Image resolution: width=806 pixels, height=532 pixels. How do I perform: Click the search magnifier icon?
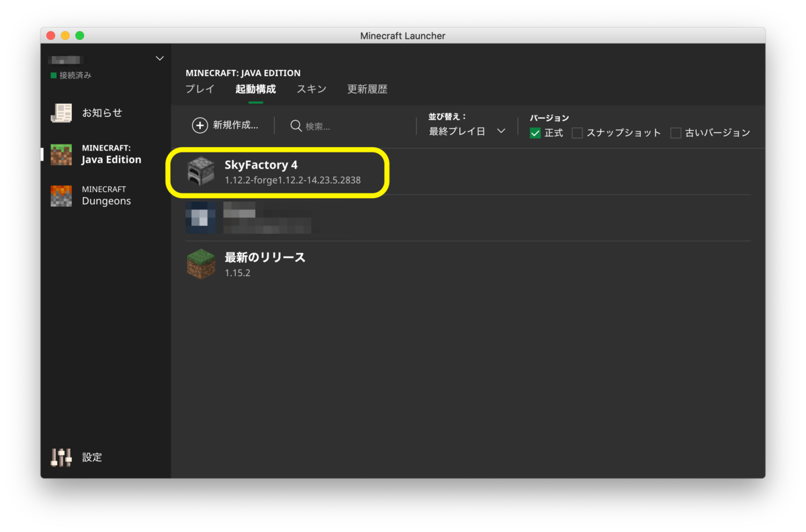click(x=296, y=126)
